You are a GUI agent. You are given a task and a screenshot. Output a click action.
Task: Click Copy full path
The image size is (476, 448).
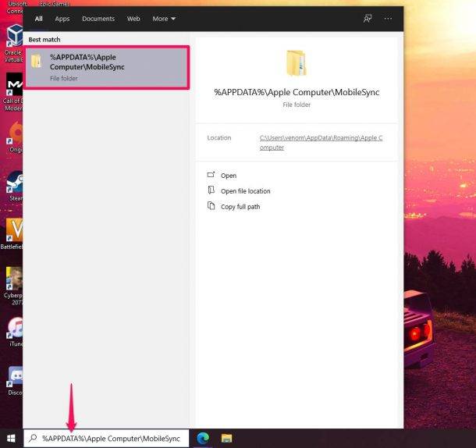click(240, 207)
